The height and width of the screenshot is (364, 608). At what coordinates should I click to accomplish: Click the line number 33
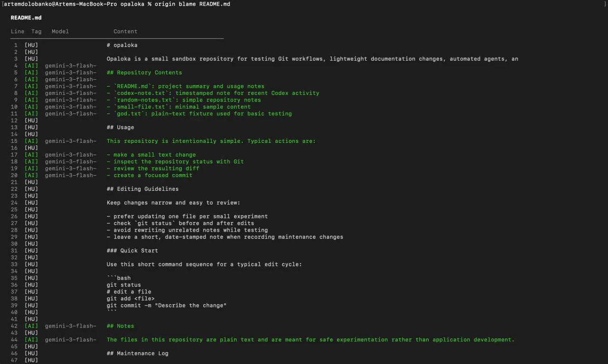[14, 264]
